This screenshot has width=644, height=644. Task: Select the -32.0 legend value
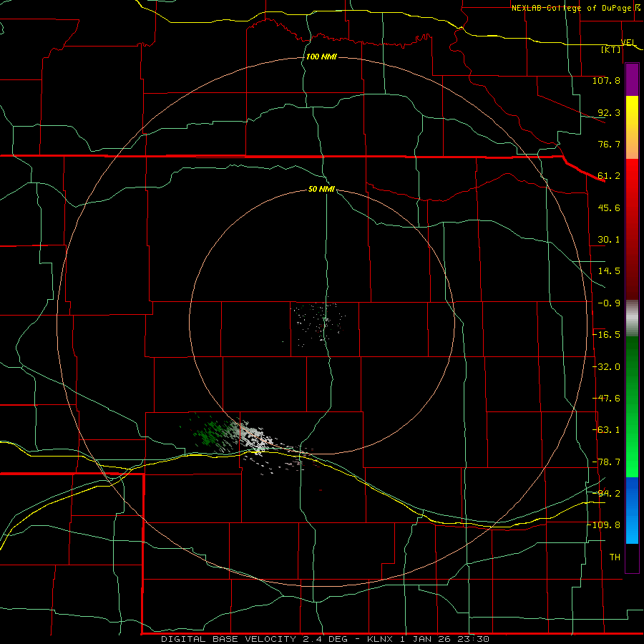[x=606, y=367]
